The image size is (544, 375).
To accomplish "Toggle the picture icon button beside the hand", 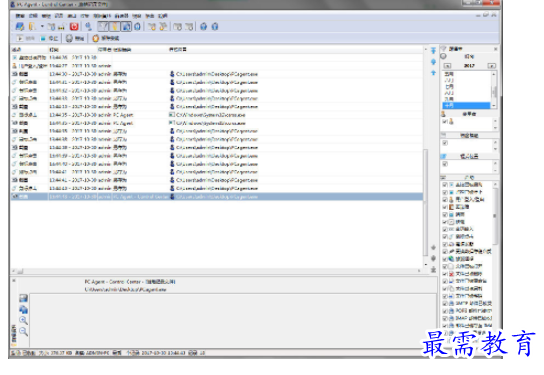I will [126, 26].
